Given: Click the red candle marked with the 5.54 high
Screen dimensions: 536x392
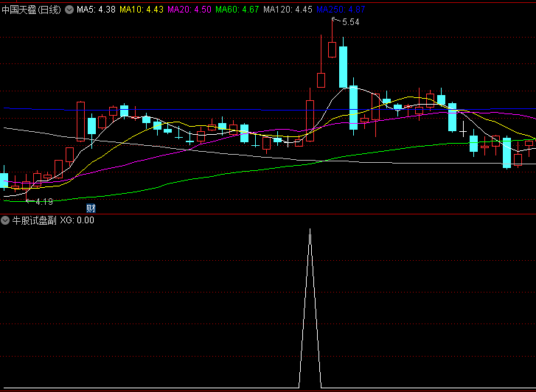Looking at the screenshot, I should (332, 49).
